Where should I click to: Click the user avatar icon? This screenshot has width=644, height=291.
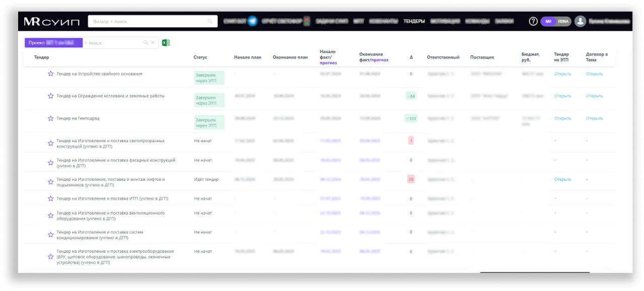click(580, 21)
